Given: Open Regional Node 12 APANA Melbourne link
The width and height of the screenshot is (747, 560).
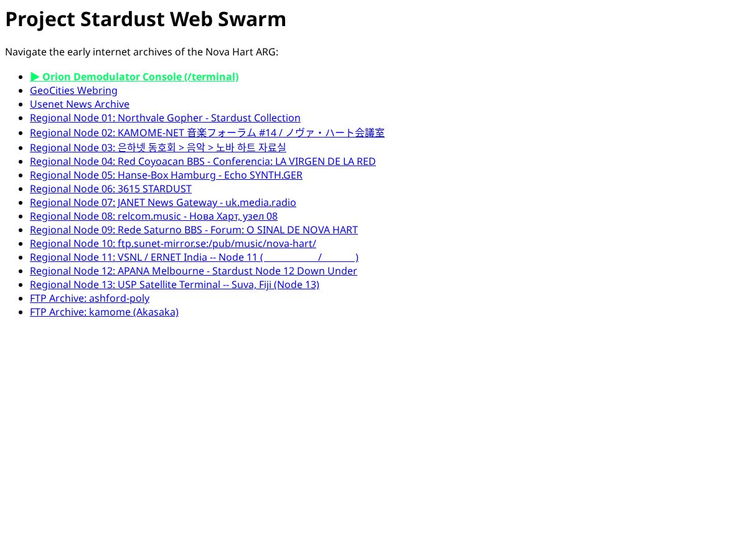Looking at the screenshot, I should [194, 271].
